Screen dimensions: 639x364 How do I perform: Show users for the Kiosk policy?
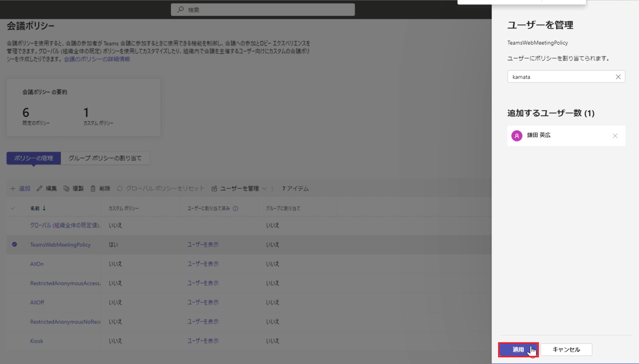pos(203,341)
